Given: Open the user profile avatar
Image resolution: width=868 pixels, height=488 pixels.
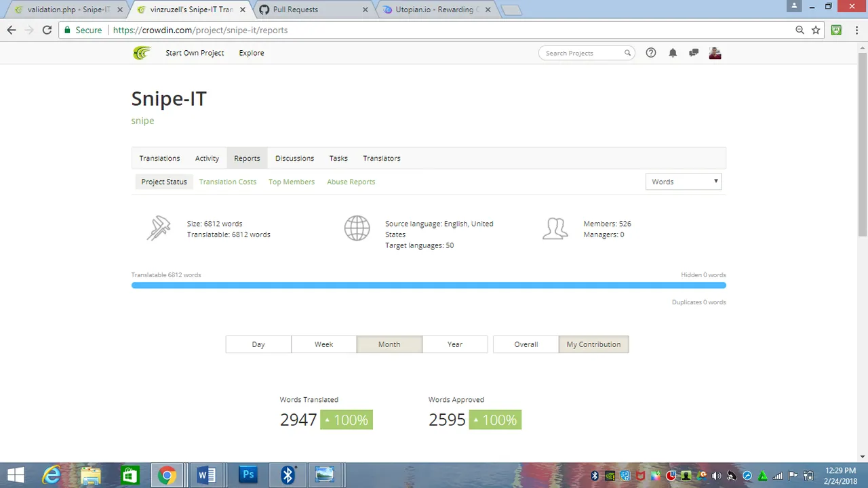Looking at the screenshot, I should [x=715, y=53].
